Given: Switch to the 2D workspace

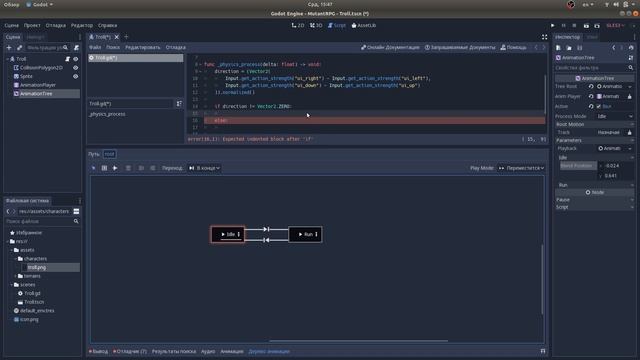Looking at the screenshot, I should [298, 25].
